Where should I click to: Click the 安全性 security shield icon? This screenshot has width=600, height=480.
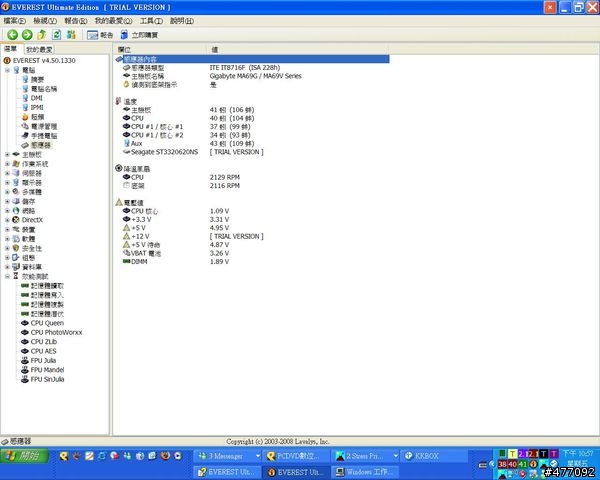[x=16, y=248]
